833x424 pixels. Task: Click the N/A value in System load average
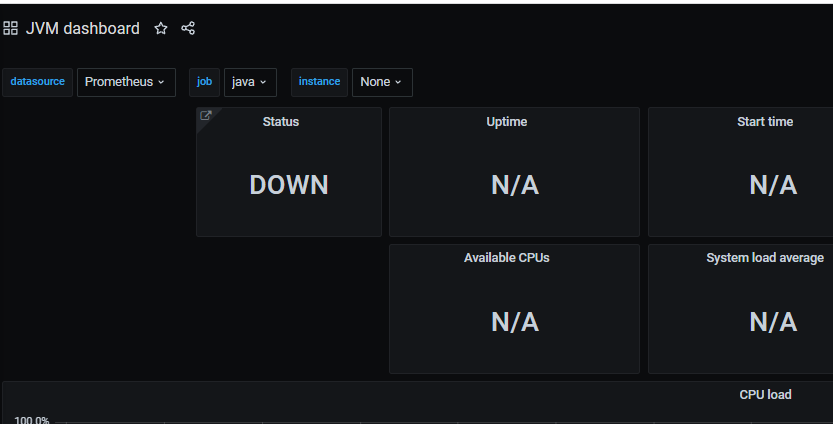tap(773, 322)
